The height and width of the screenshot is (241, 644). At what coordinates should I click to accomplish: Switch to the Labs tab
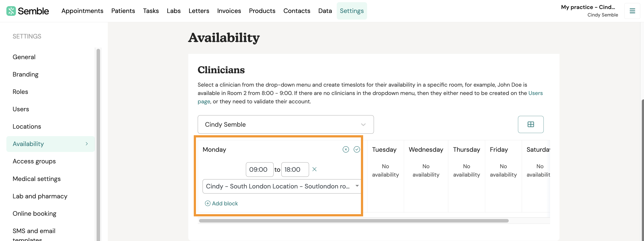click(x=174, y=11)
